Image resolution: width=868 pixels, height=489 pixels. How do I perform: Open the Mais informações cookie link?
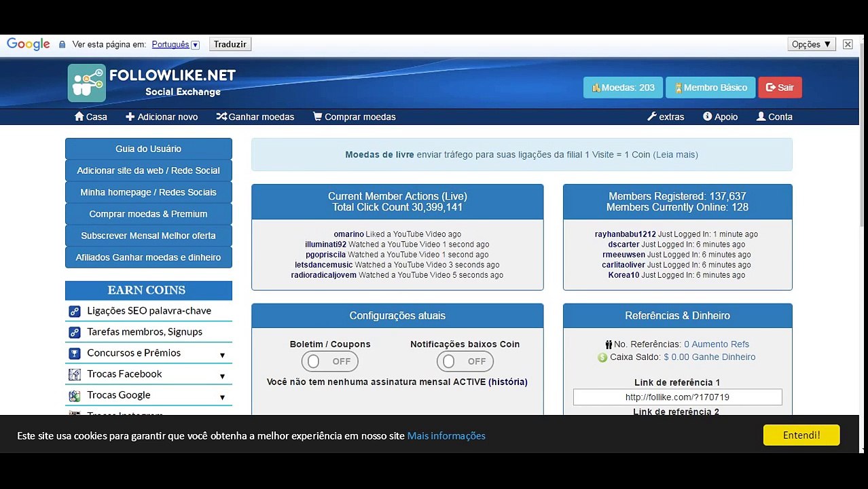[x=446, y=436]
